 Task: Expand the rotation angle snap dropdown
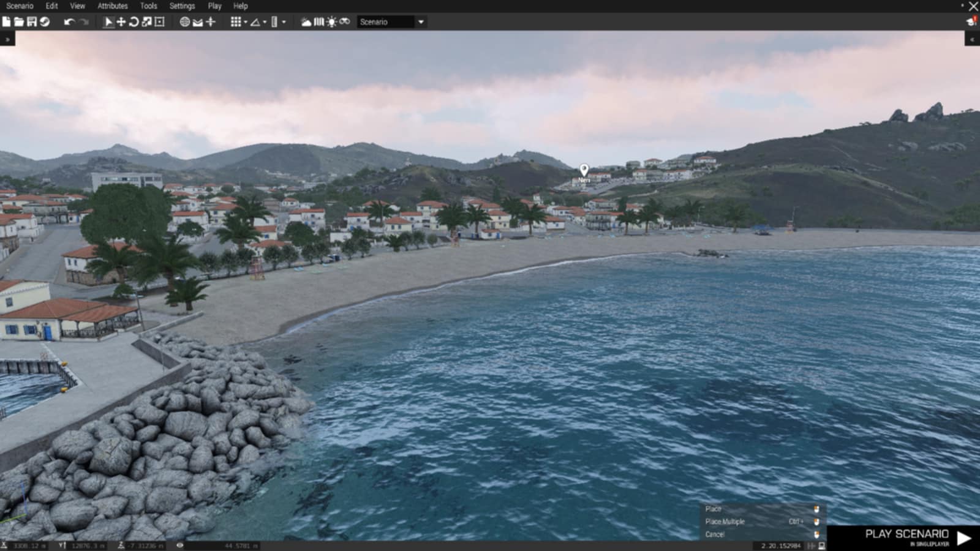coord(265,22)
